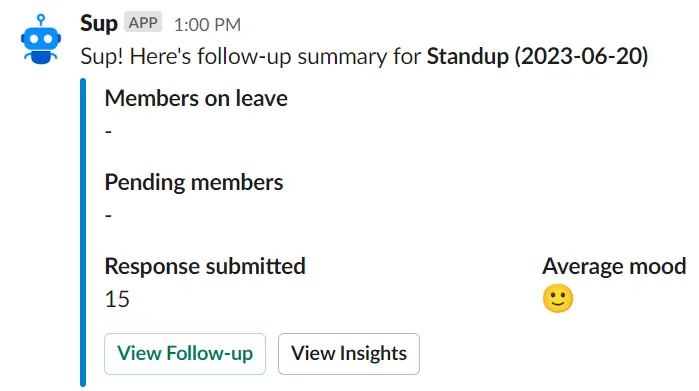This screenshot has width=699, height=391.
Task: Click the follow-up summary message text
Action: 364,57
